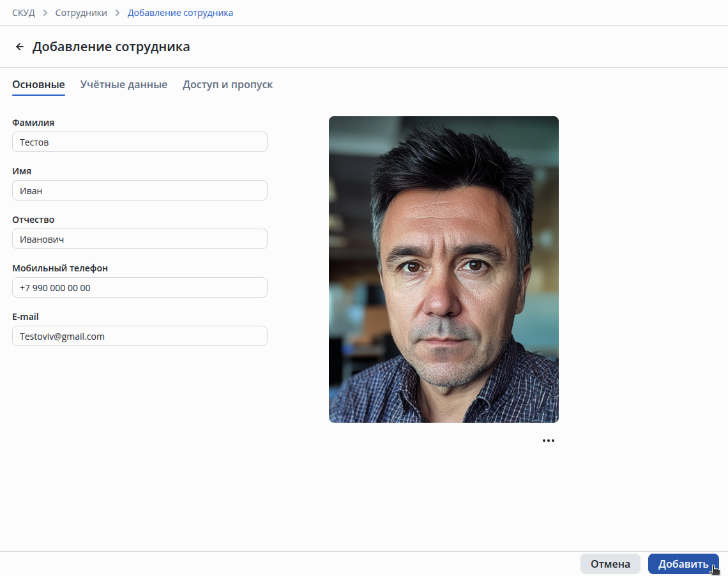This screenshot has width=728, height=576.
Task: Navigate to Сотрудники breadcrumb
Action: click(81, 13)
